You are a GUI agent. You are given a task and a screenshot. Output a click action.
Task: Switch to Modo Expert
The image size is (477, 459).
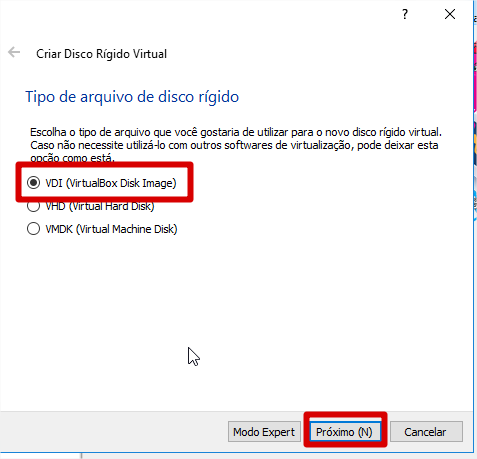(x=264, y=432)
